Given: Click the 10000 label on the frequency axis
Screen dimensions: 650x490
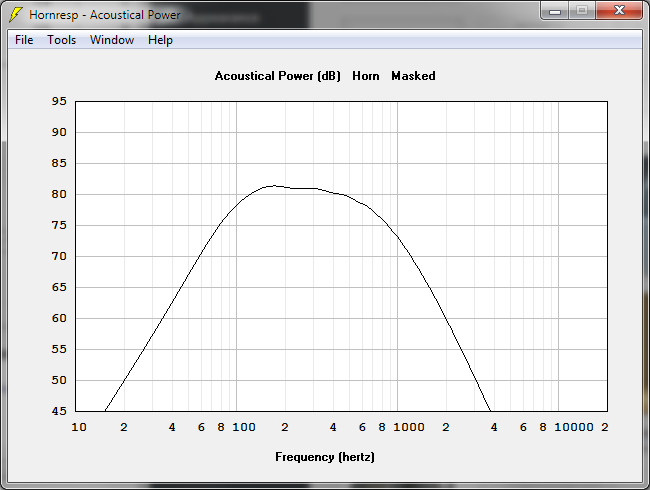Looking at the screenshot, I should pyautogui.click(x=573, y=428).
